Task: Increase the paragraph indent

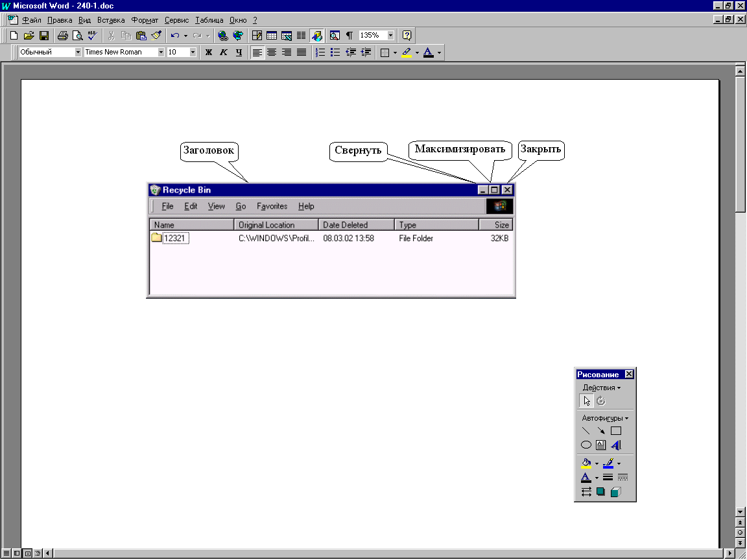Action: pyautogui.click(x=366, y=52)
